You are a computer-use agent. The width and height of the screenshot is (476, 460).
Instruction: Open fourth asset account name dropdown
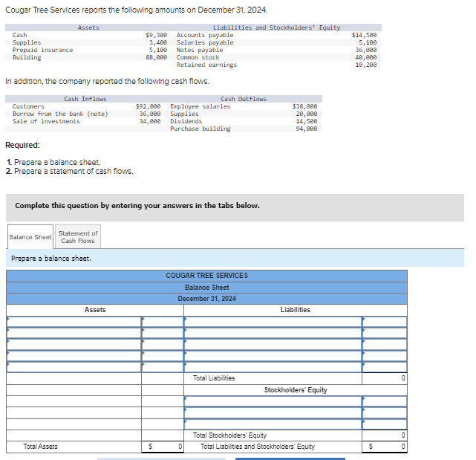point(74,356)
